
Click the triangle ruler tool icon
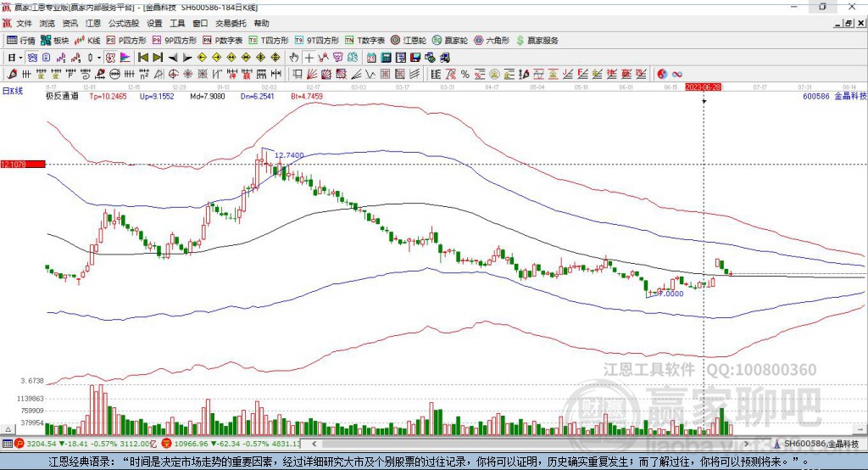pyautogui.click(x=159, y=74)
